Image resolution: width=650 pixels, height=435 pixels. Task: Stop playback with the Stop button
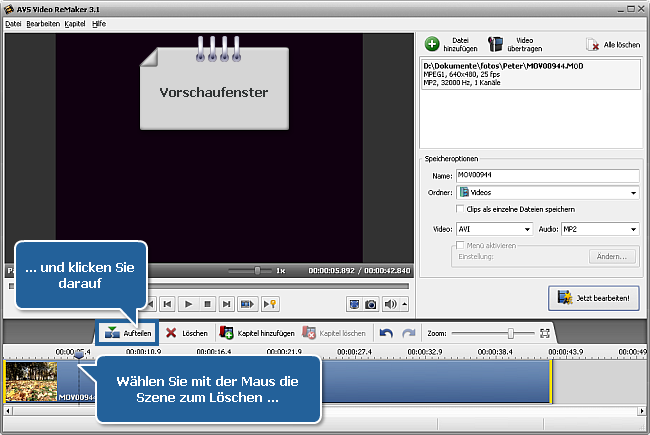click(207, 304)
